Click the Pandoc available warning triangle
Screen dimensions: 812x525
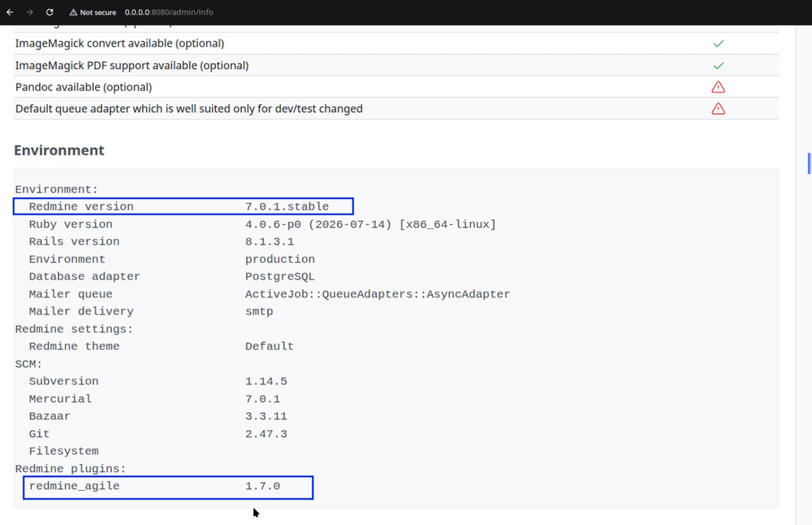719,87
